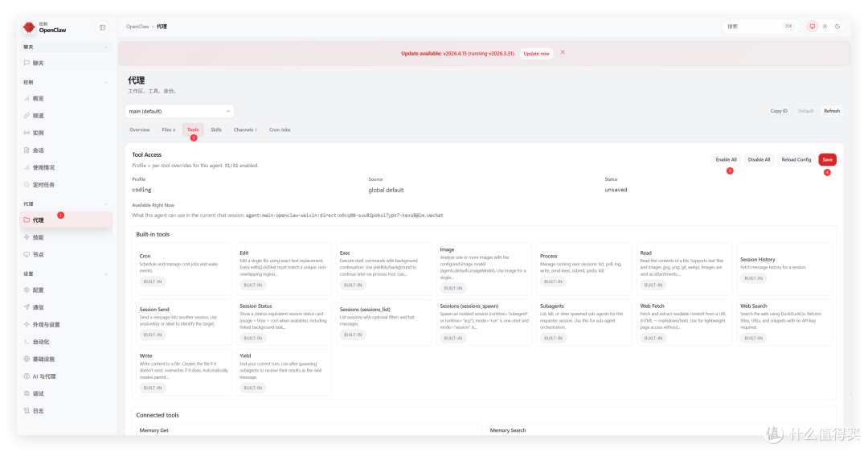Select the Session Status tool card

[284, 323]
